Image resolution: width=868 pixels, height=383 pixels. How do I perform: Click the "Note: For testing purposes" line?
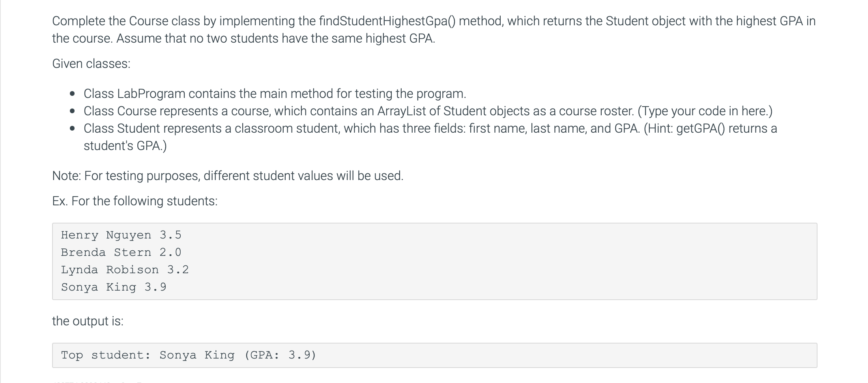pos(228,176)
